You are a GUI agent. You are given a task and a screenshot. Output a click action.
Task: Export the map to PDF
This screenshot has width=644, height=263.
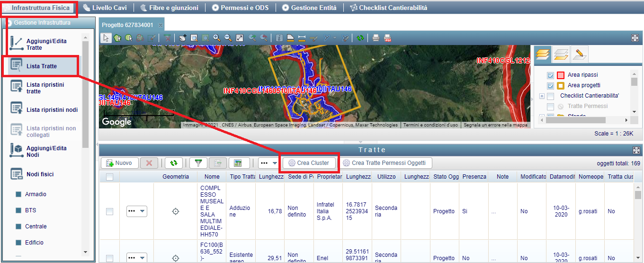click(387, 38)
